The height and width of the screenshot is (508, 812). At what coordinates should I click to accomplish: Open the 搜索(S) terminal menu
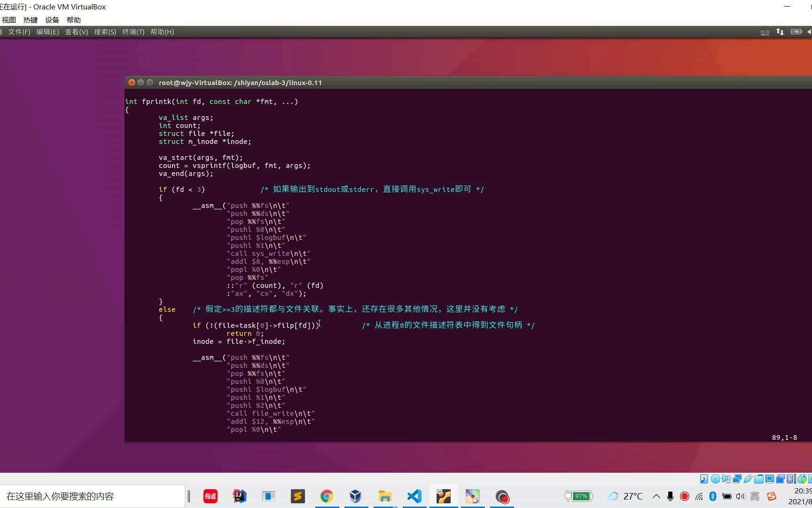point(105,32)
